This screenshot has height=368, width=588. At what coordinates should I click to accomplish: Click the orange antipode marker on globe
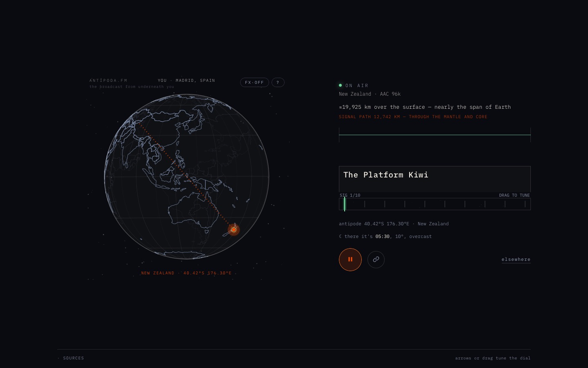(234, 230)
